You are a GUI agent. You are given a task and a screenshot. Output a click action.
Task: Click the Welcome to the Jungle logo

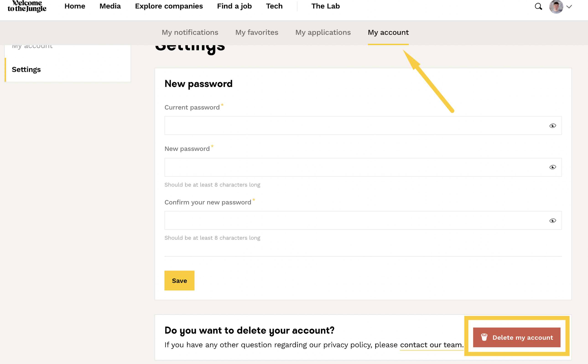click(x=27, y=6)
